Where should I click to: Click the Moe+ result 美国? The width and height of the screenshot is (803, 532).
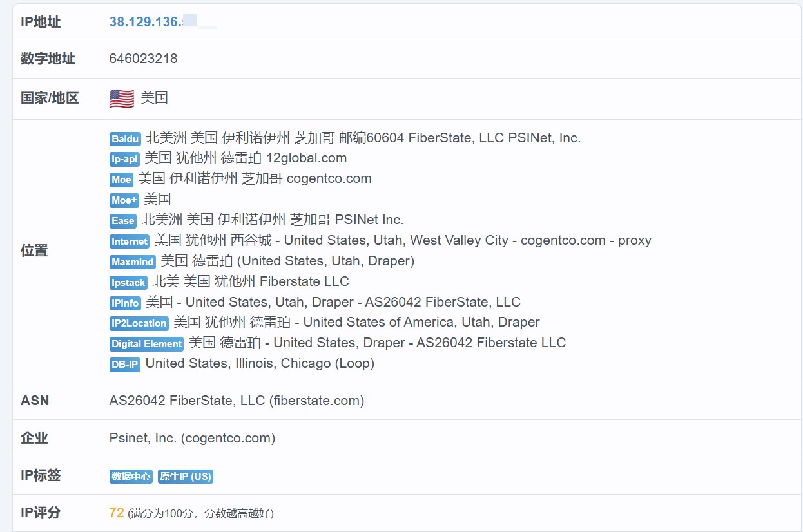pos(157,200)
